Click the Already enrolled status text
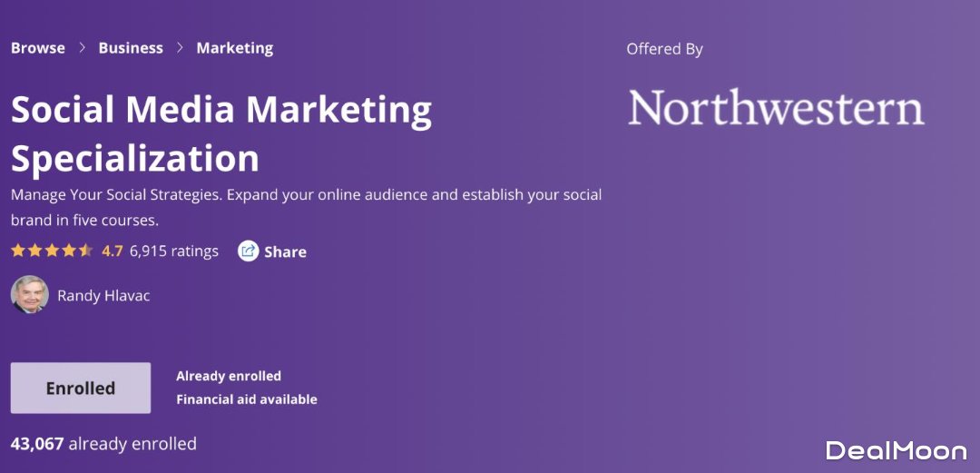Image resolution: width=980 pixels, height=473 pixels. (229, 376)
